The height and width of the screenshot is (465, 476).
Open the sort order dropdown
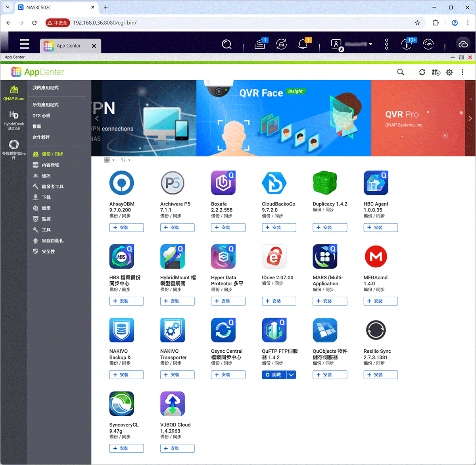[x=125, y=160]
